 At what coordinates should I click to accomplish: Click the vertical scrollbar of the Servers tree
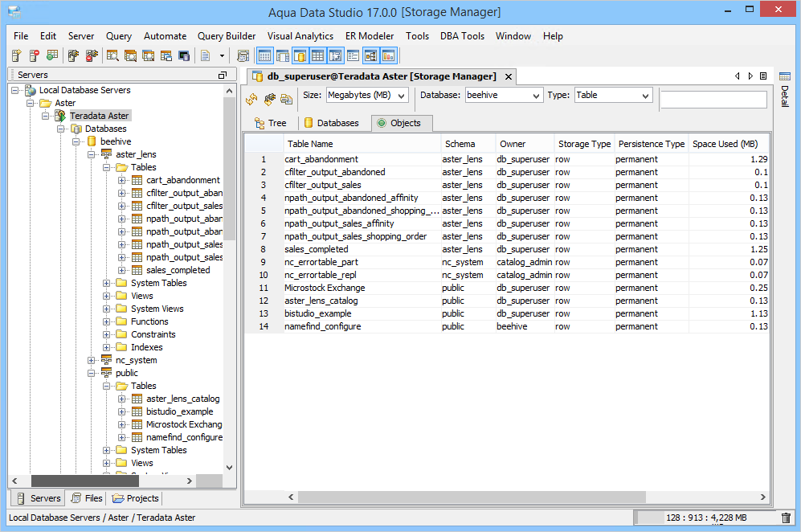229,169
